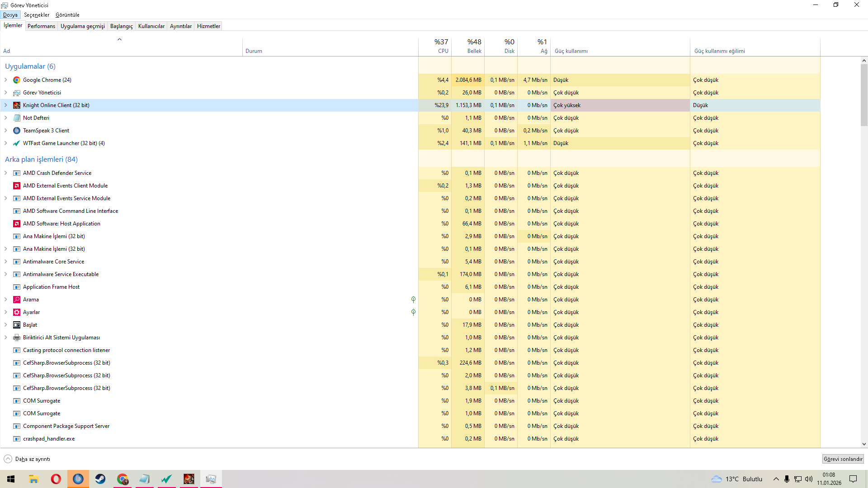Expand the Google Chrome (24) process group
Screen dimensions: 868x488
(x=6, y=80)
